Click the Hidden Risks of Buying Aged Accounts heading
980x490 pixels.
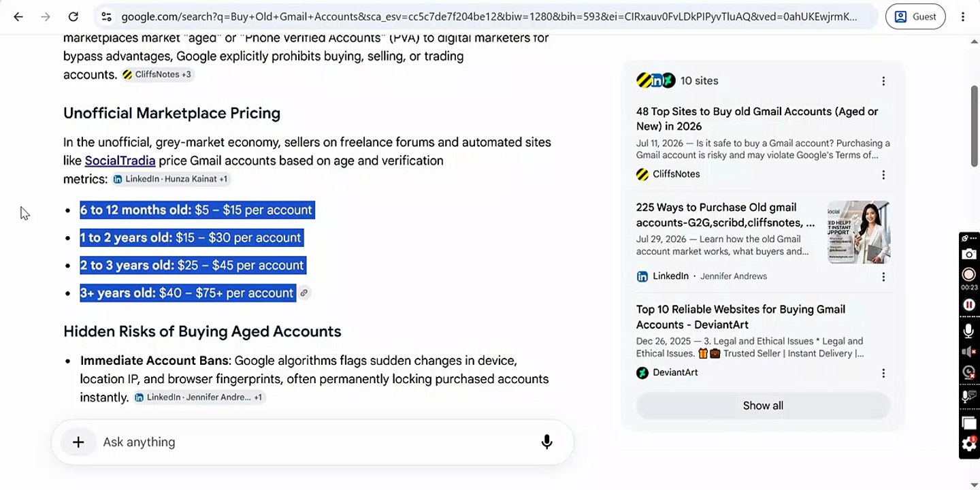pyautogui.click(x=202, y=331)
